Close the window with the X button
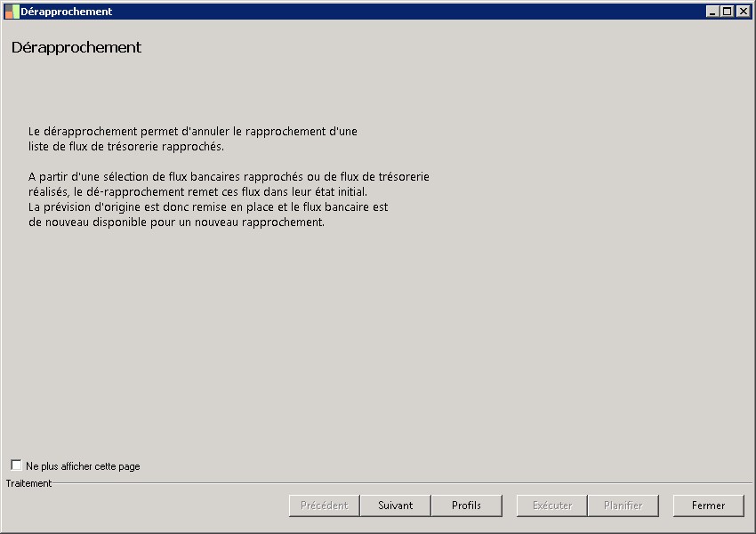The image size is (756, 534). [743, 11]
